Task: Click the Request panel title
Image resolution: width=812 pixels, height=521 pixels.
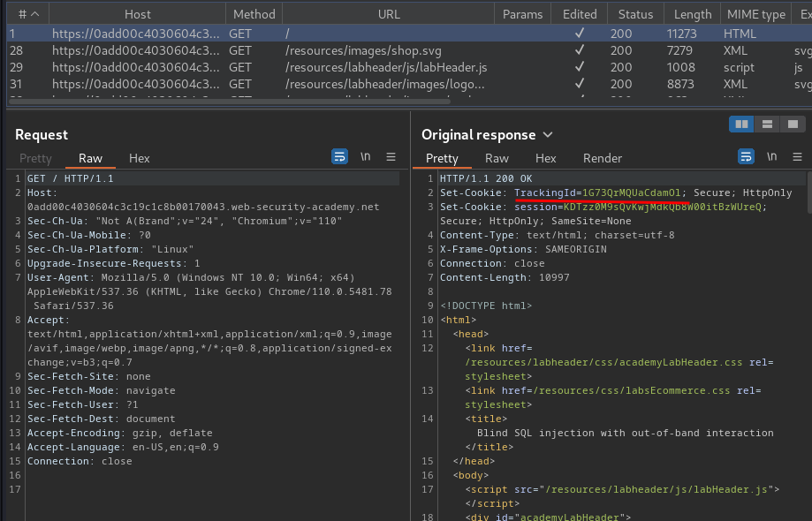Action: 42,135
